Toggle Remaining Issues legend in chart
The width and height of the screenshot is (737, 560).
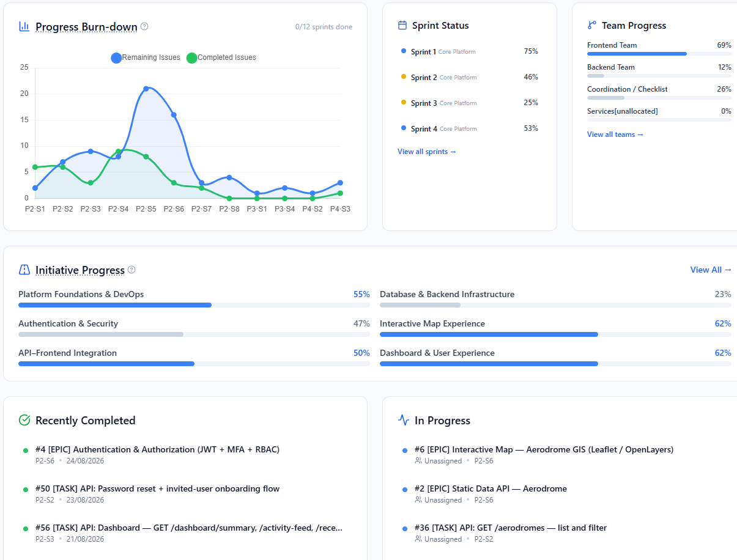click(x=146, y=57)
